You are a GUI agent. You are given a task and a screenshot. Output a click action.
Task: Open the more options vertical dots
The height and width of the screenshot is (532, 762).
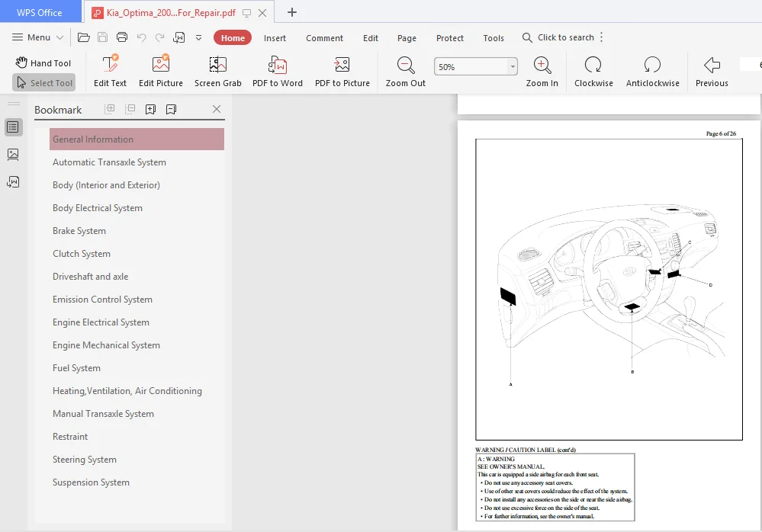pyautogui.click(x=602, y=37)
